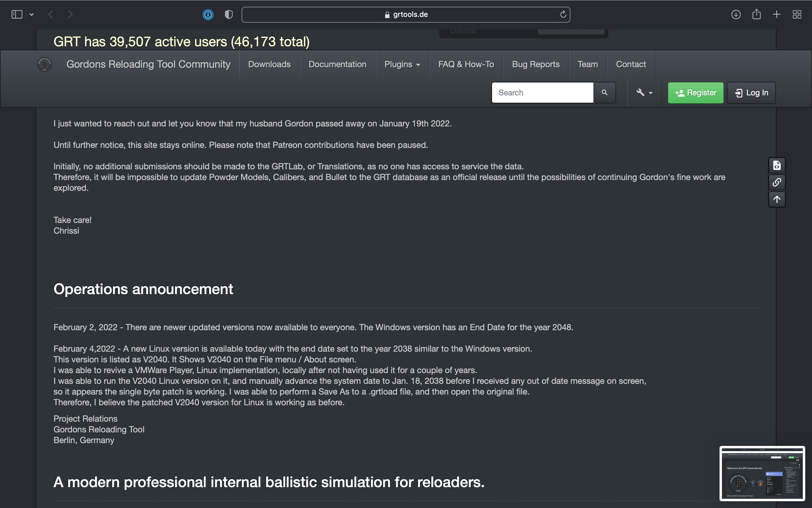Jump back to top with the arrow icon
The image size is (812, 508).
coord(777,199)
